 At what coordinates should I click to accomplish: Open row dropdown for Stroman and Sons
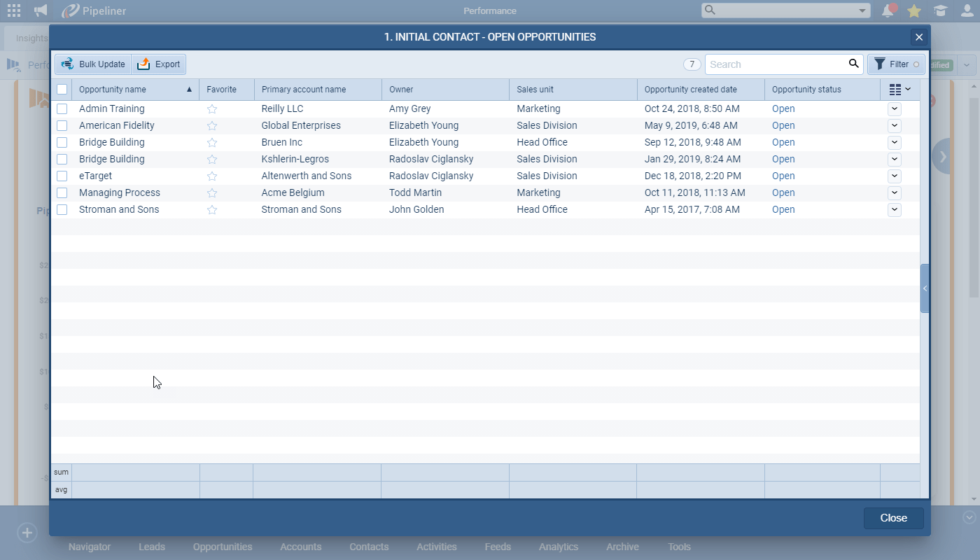coord(894,210)
